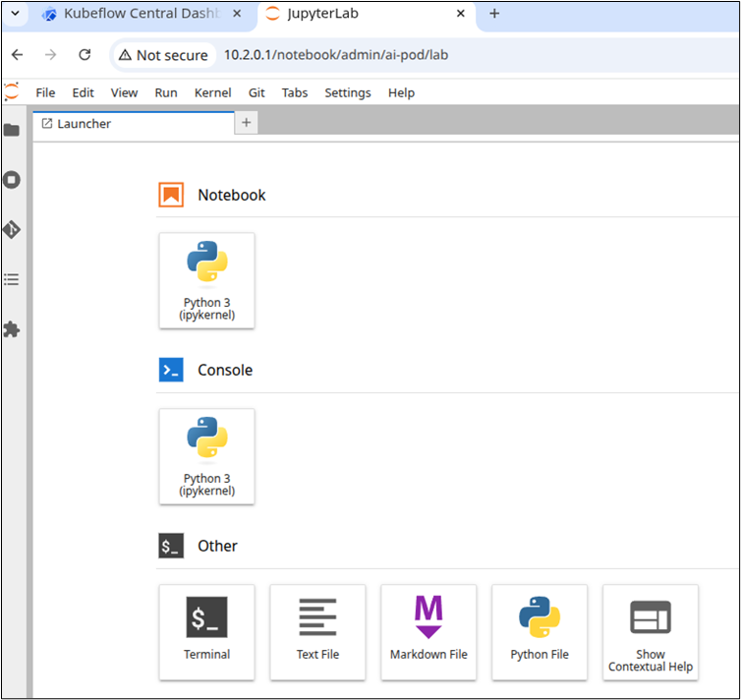The height and width of the screenshot is (700, 741).
Task: Click the Console section heading
Action: point(225,370)
